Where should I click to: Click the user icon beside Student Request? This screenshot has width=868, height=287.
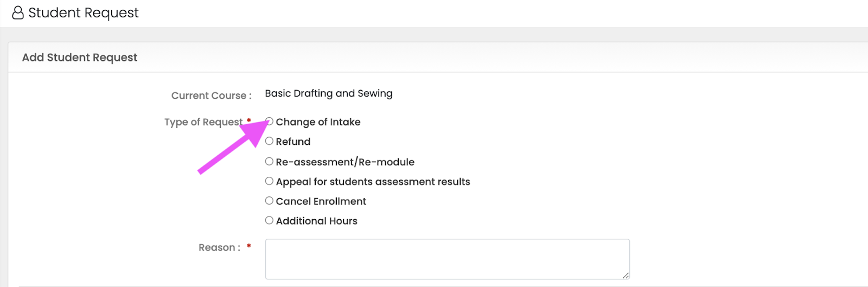(18, 12)
